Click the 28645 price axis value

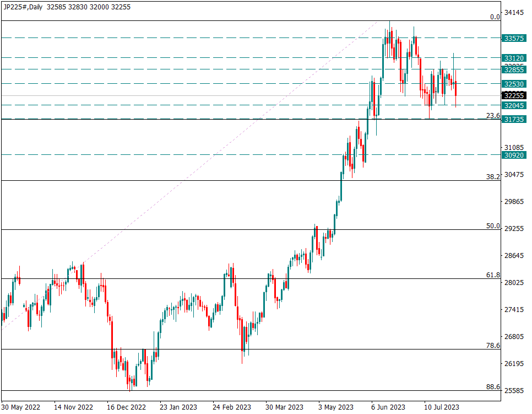[514, 256]
